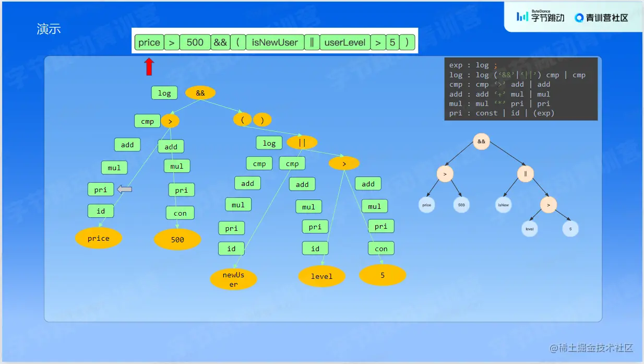The image size is (644, 364).
Task: Expand the log node under opening parenthesis
Action: 269,143
